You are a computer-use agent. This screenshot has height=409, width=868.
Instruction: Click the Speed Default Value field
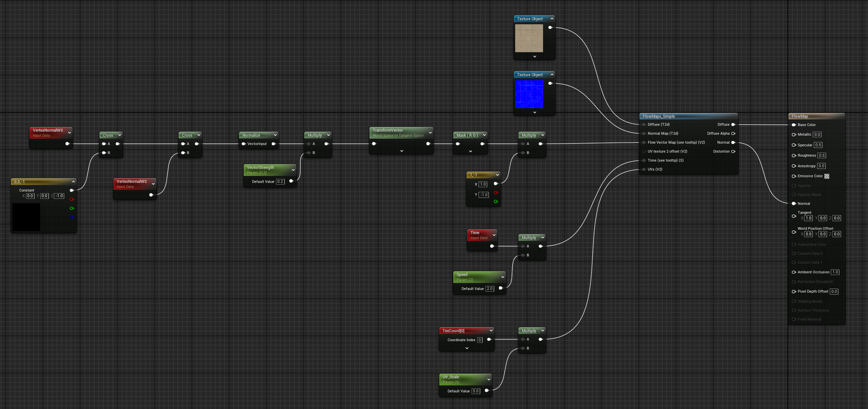(x=490, y=289)
